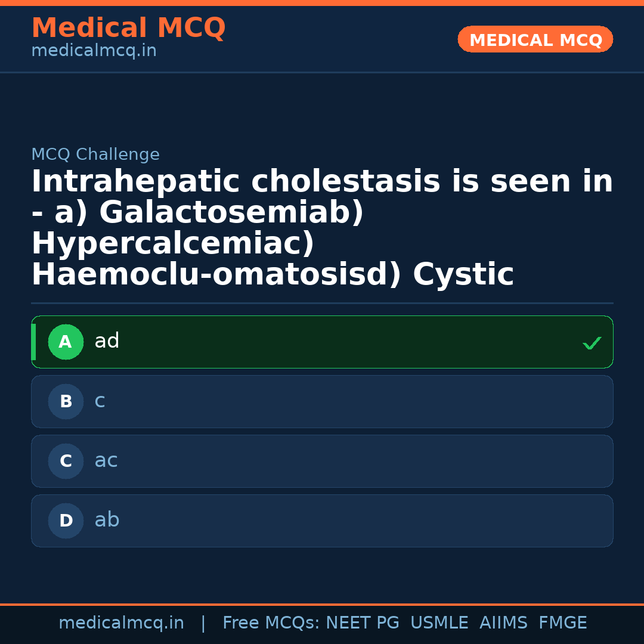Select answer option 'ac'
Screen dimensions: 644x644
[322, 462]
